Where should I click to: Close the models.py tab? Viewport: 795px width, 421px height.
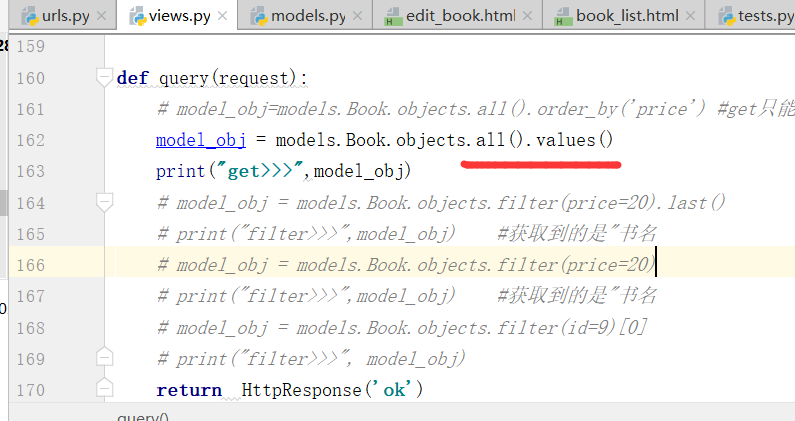click(357, 16)
